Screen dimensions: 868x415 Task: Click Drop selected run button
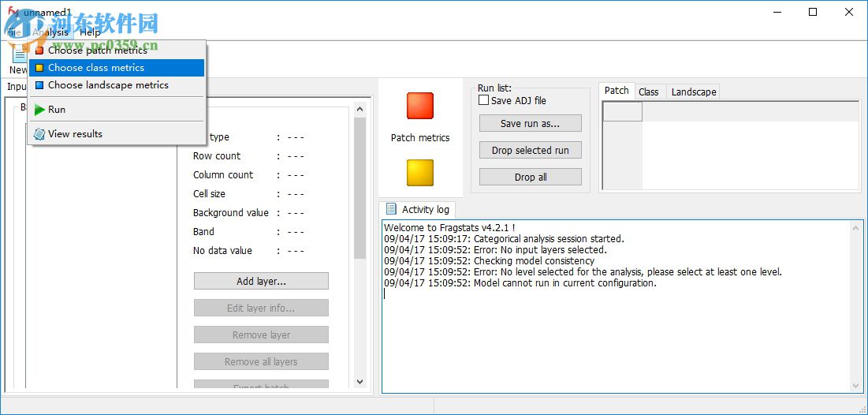(x=531, y=150)
